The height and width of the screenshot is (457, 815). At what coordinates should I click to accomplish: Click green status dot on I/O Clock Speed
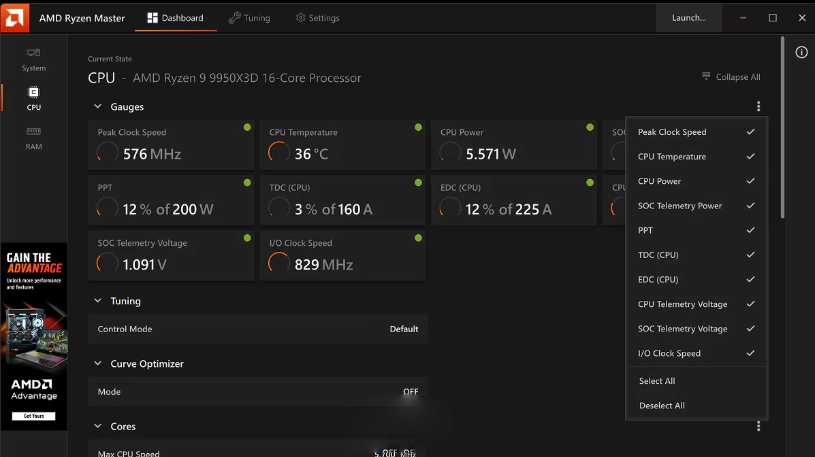pos(418,238)
